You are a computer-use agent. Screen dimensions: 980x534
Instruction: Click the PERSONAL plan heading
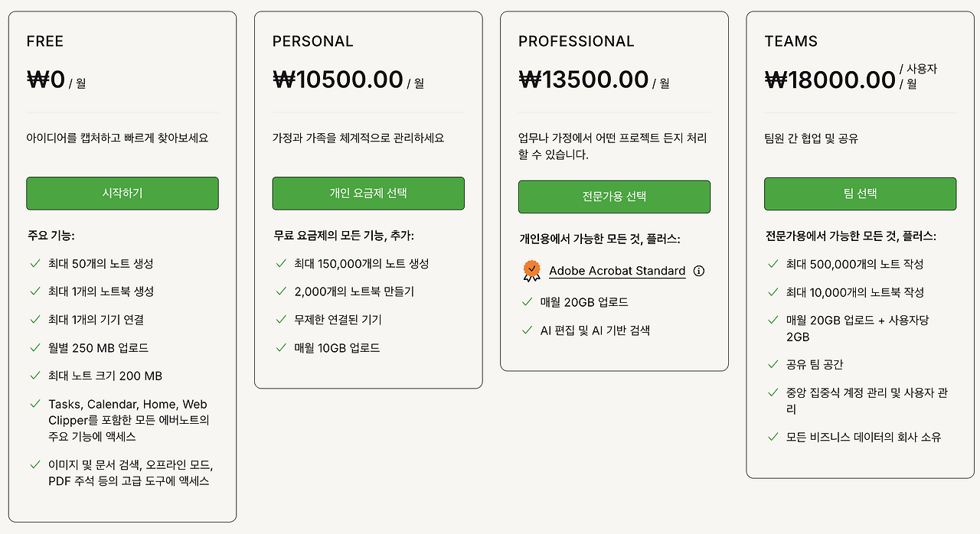(x=313, y=41)
